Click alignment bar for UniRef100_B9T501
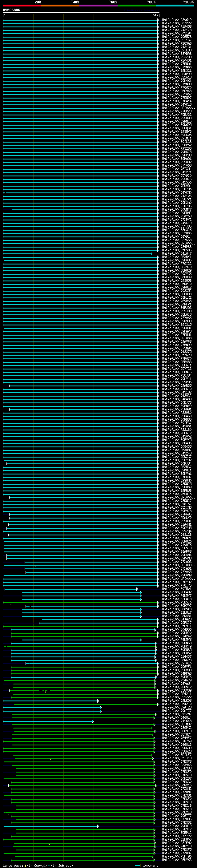This screenshot has width=197, height=868. [x=71, y=589]
